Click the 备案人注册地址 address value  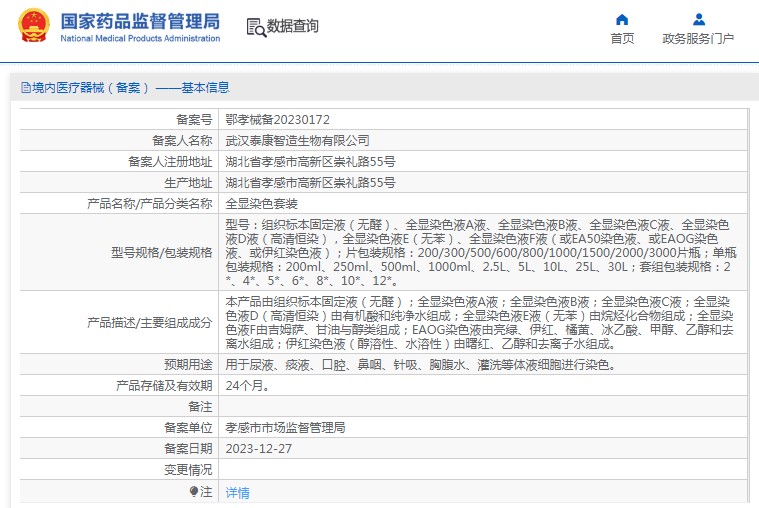pos(310,162)
